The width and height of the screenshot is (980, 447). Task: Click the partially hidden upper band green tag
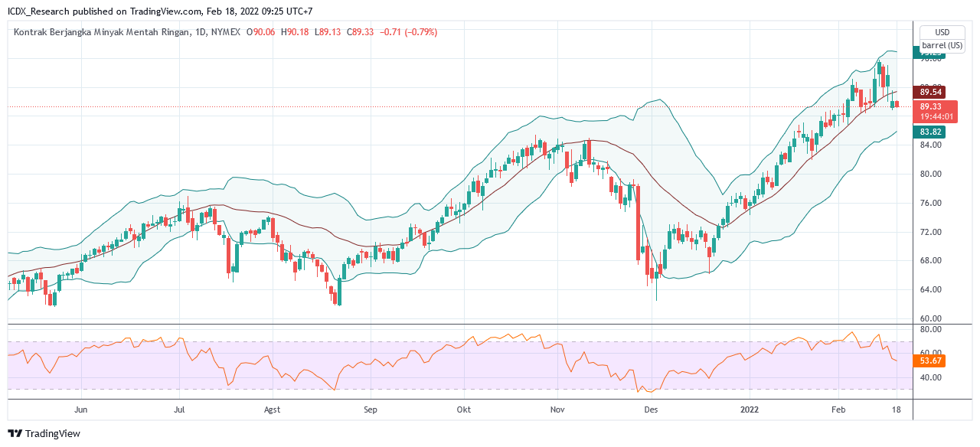(x=929, y=54)
